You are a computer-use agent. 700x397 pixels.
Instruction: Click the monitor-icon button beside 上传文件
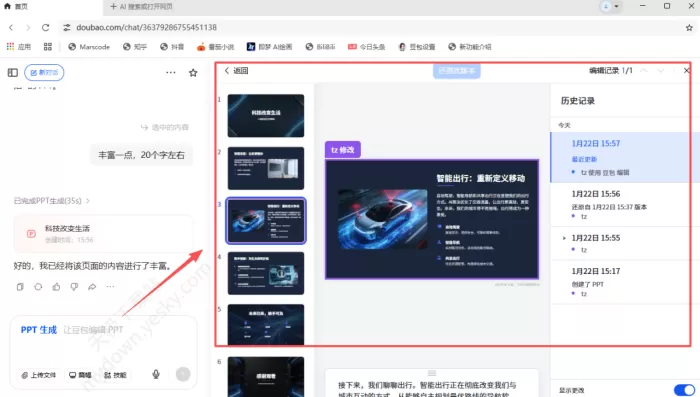click(x=80, y=375)
